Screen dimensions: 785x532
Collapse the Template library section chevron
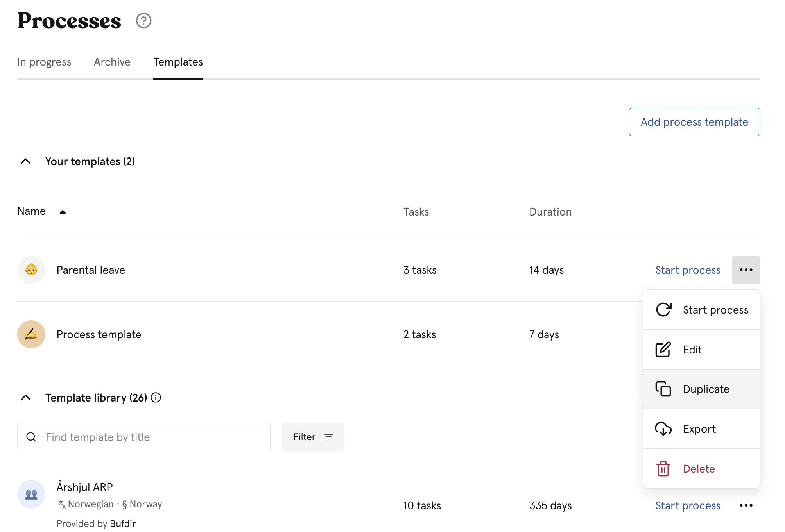coord(26,398)
